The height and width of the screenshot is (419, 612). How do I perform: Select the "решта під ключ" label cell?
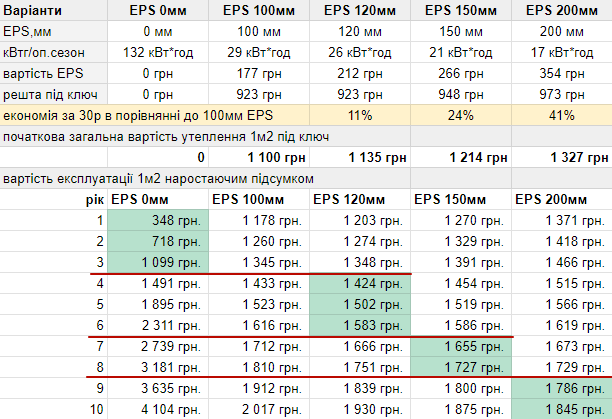click(x=48, y=94)
